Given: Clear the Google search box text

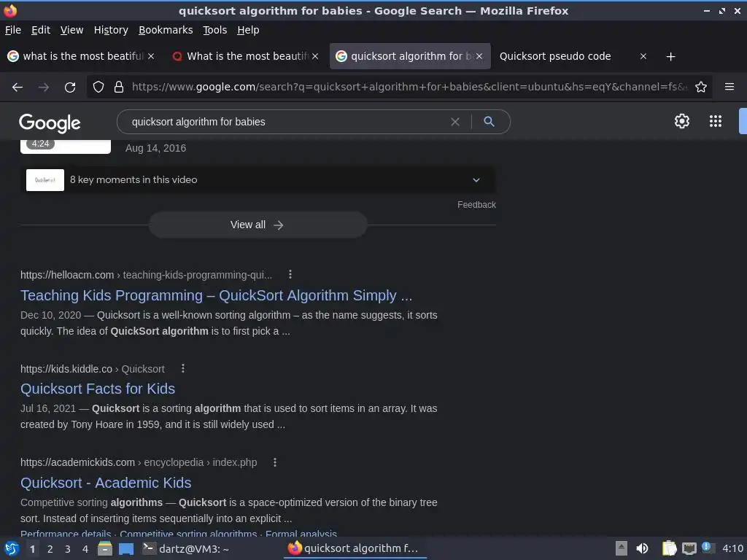Looking at the screenshot, I should point(455,122).
